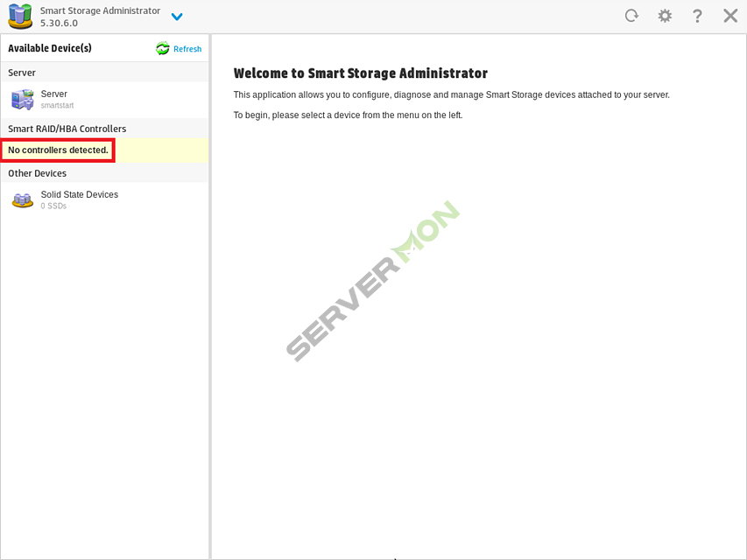The width and height of the screenshot is (747, 560).
Task: Click the Smart Storage Administrator logo icon
Action: pyautogui.click(x=20, y=17)
